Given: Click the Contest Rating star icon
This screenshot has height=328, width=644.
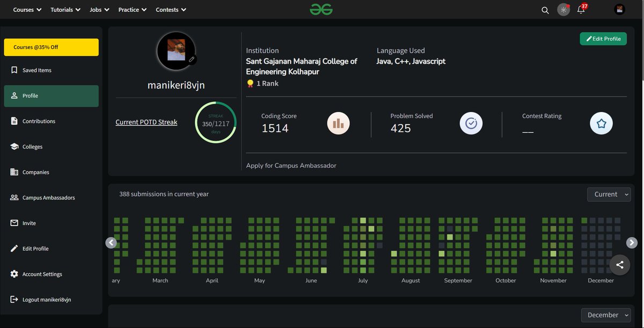Looking at the screenshot, I should 601,123.
